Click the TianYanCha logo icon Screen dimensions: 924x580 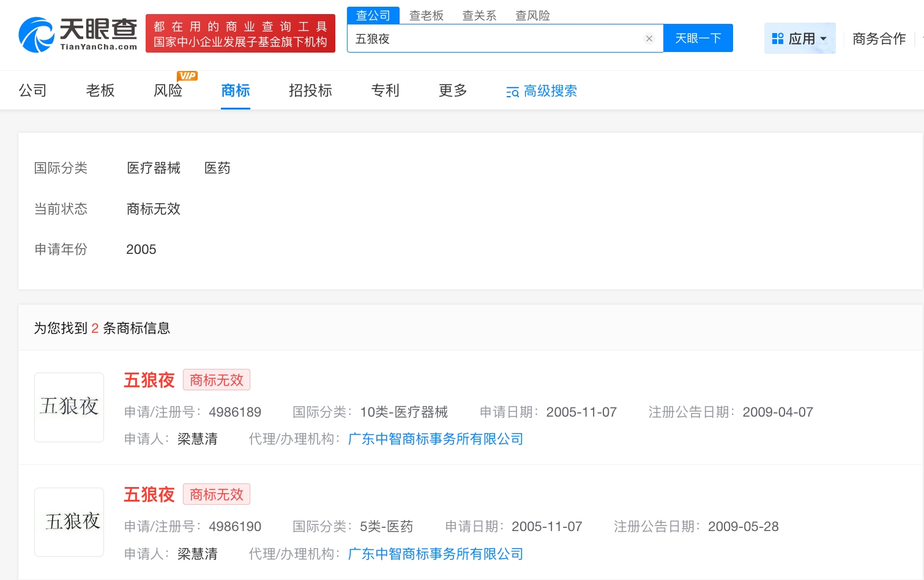(x=37, y=35)
